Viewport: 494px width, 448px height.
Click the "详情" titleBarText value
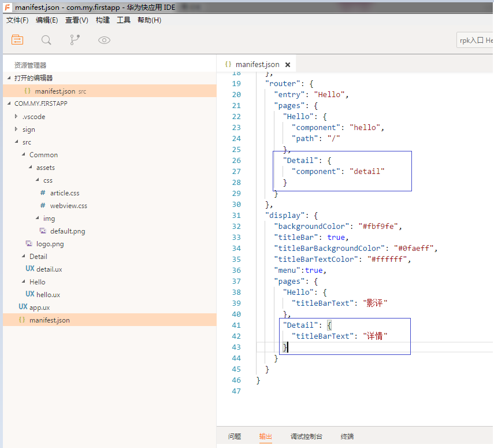point(375,336)
